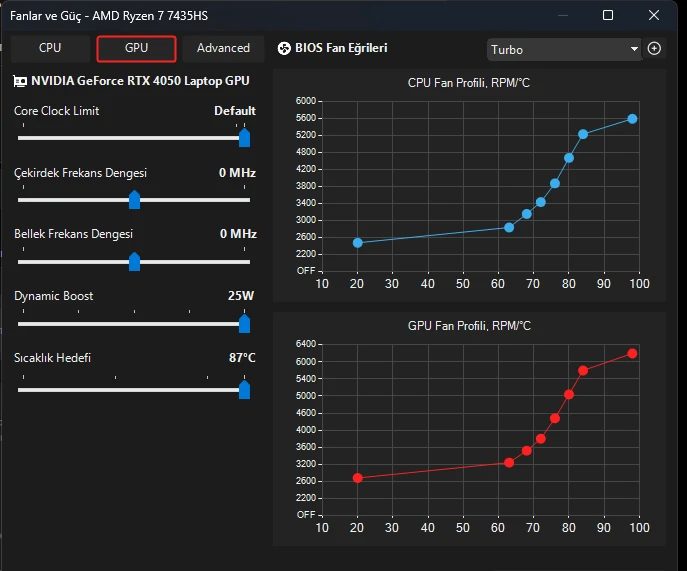687x571 pixels.
Task: Click the CPU fan curve point at 20°C
Action: click(358, 243)
